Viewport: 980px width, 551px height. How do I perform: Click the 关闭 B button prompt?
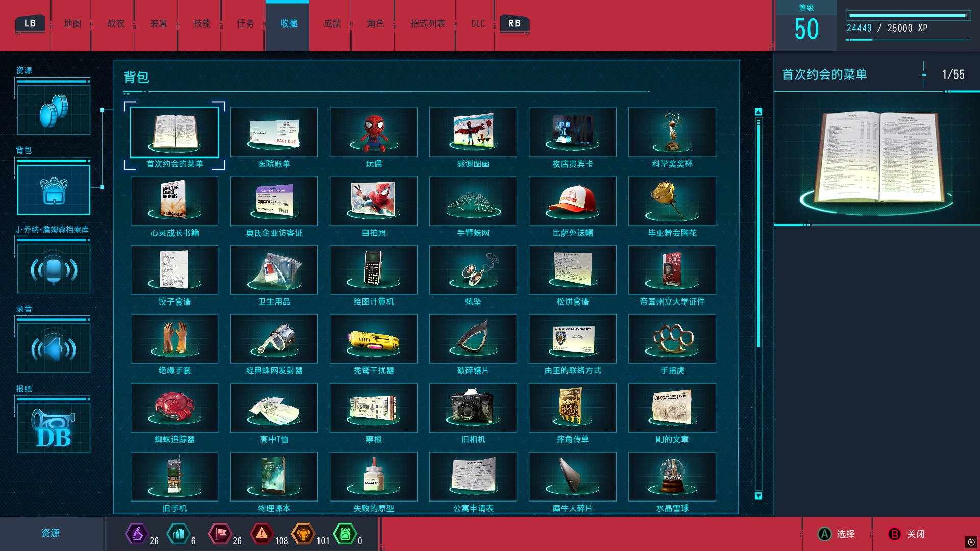[907, 534]
